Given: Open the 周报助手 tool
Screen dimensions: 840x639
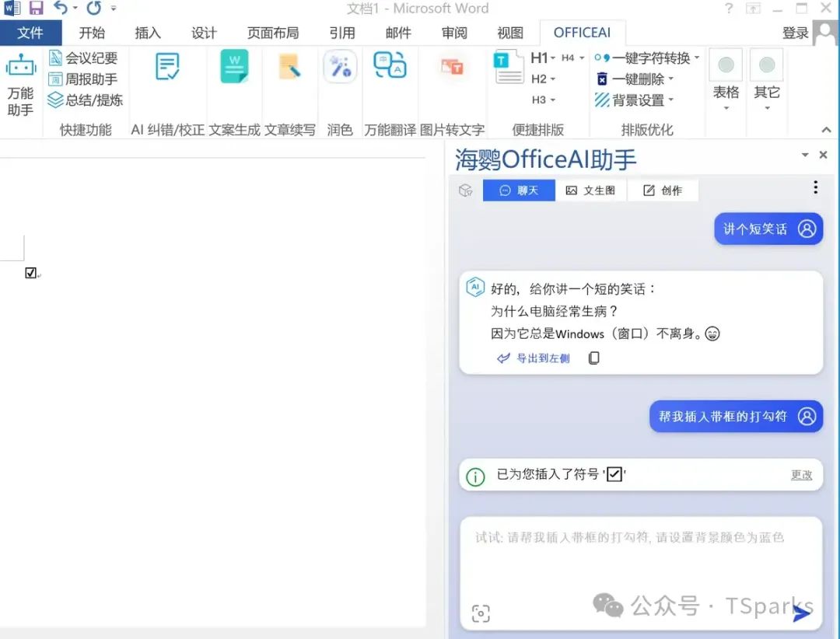Looking at the screenshot, I should [x=83, y=79].
